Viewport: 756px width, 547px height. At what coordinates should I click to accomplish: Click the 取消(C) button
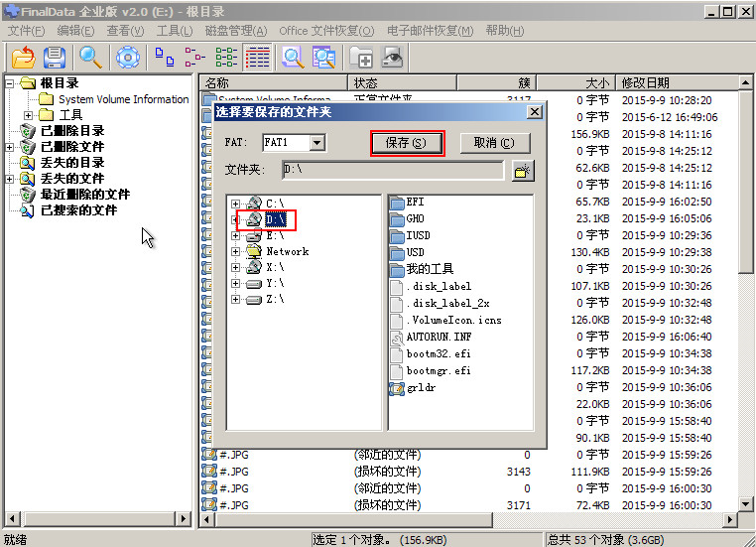tap(495, 143)
